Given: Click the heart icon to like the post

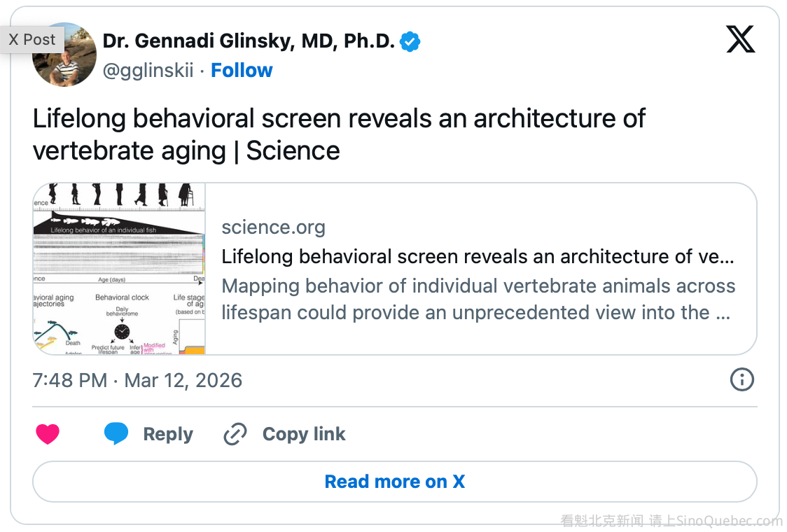Looking at the screenshot, I should point(48,435).
